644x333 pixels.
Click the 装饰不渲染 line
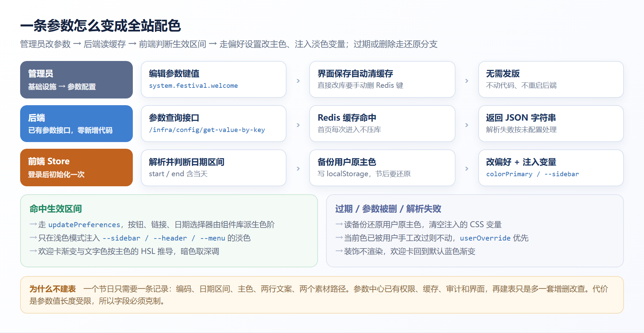(x=406, y=251)
